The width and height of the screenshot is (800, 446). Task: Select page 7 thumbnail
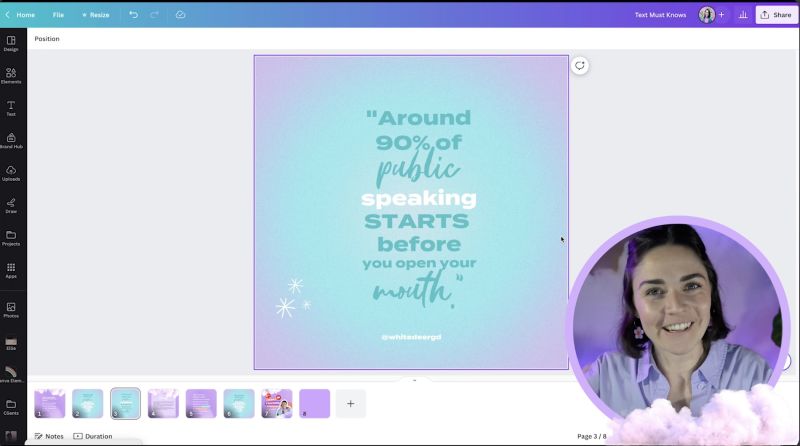(x=277, y=404)
